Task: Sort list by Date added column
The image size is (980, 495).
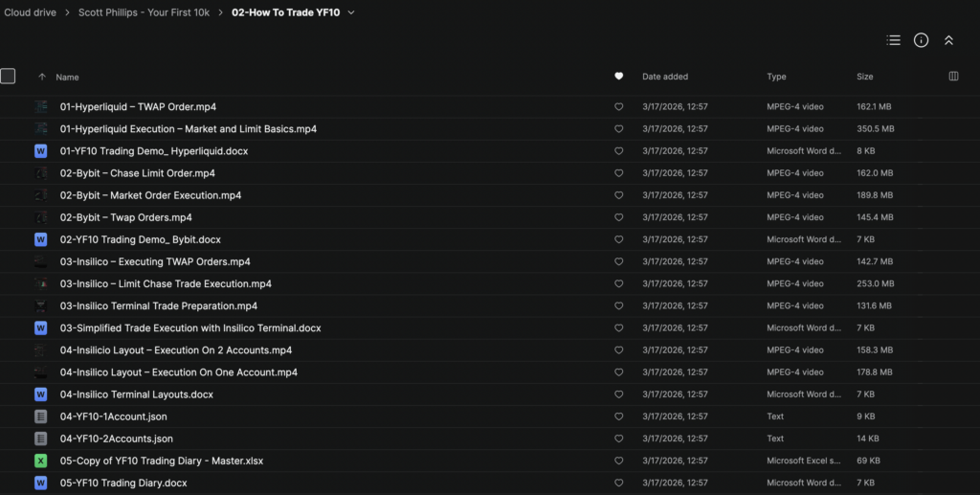Action: [664, 77]
